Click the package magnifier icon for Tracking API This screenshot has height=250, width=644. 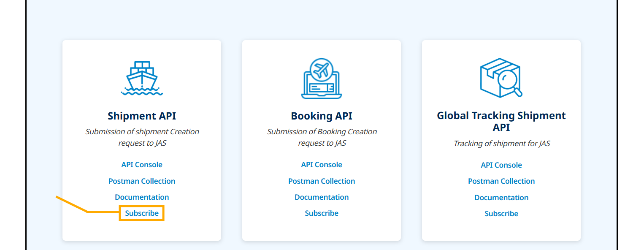click(x=501, y=78)
